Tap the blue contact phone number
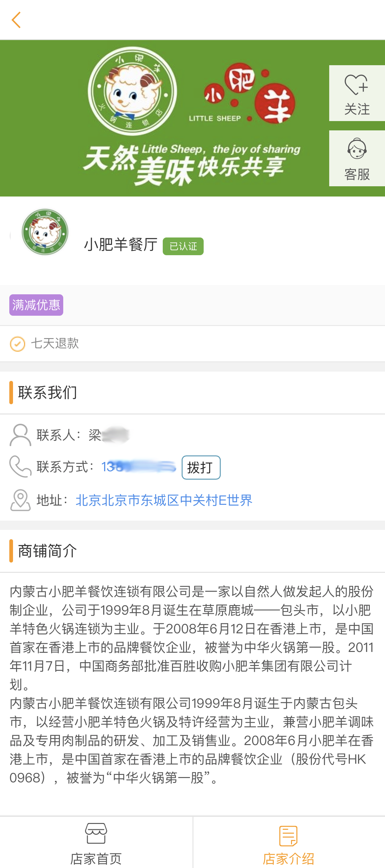Screen dimensions: 385x868 pyautogui.click(x=138, y=467)
